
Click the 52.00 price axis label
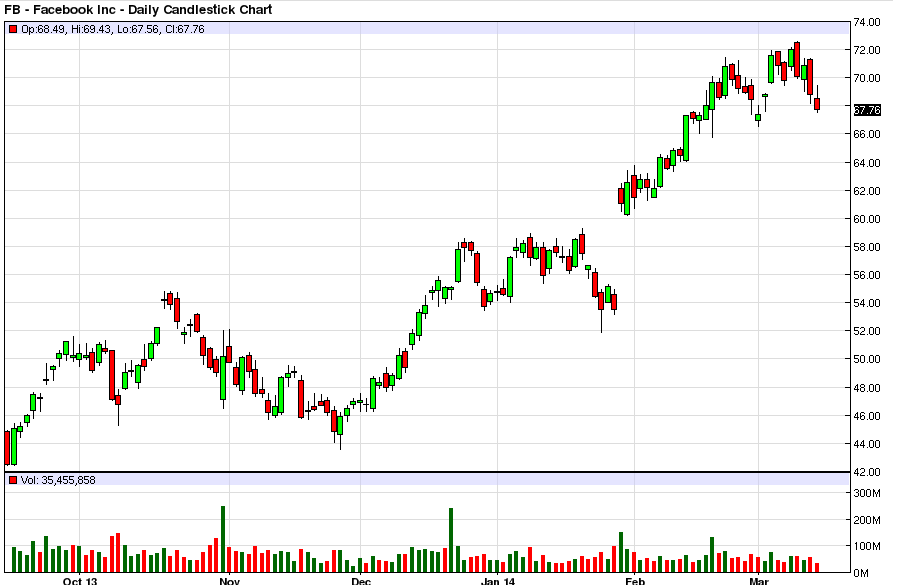pyautogui.click(x=867, y=331)
